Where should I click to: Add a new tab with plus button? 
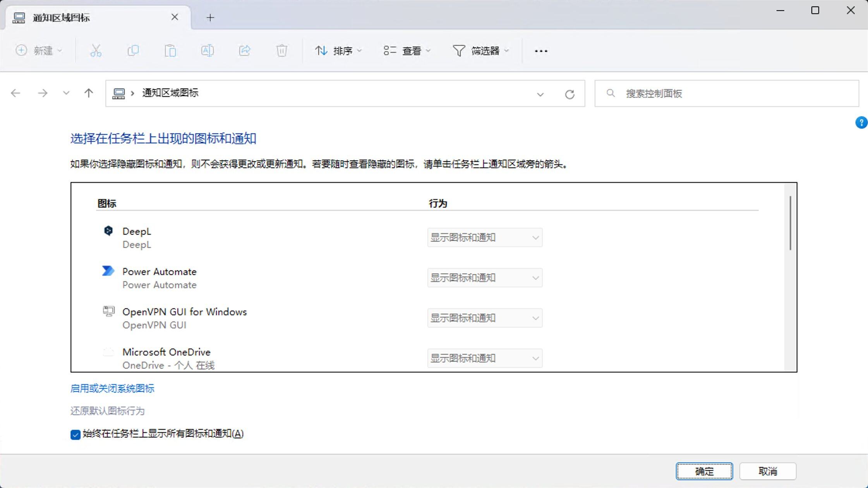click(210, 17)
